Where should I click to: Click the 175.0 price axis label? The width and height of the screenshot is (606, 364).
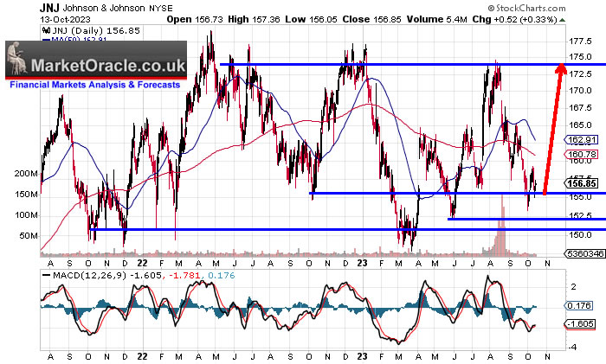(580, 57)
